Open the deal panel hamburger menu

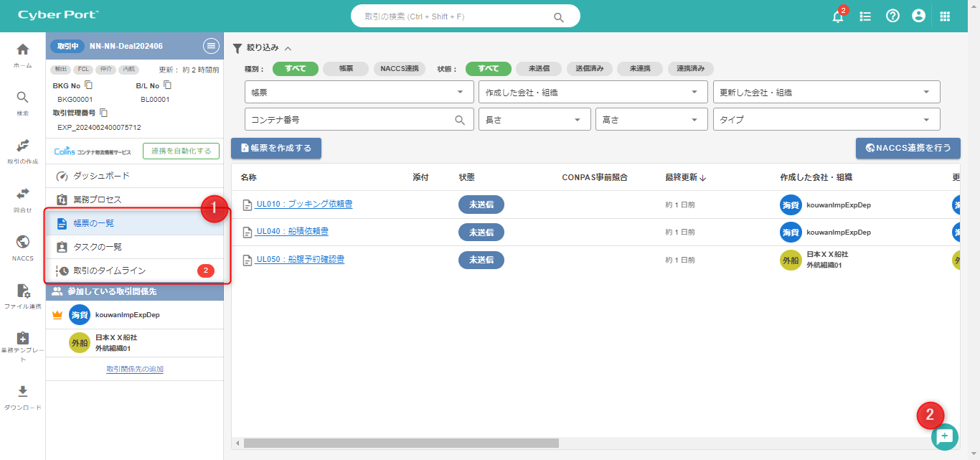click(x=211, y=46)
